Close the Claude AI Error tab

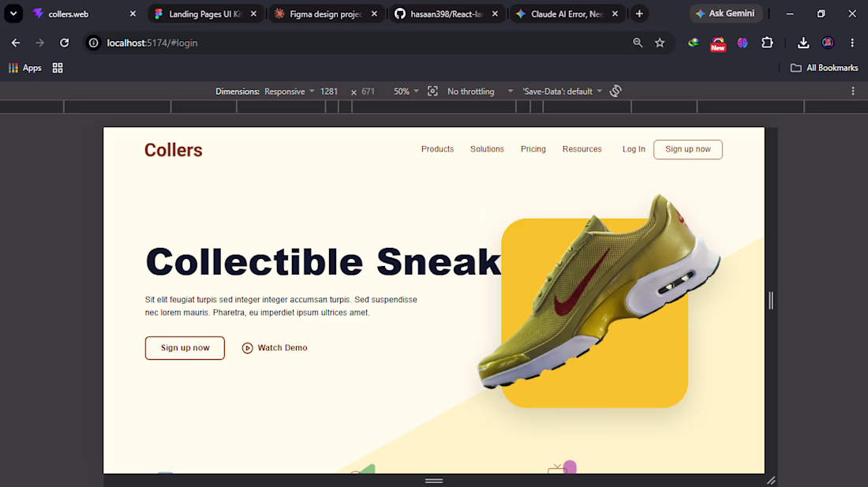[x=615, y=14]
